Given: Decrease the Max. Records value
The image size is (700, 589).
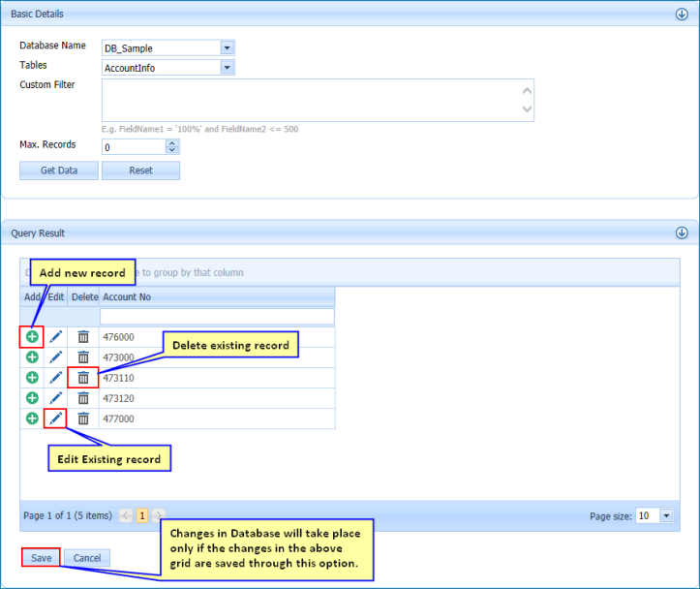Looking at the screenshot, I should [172, 150].
